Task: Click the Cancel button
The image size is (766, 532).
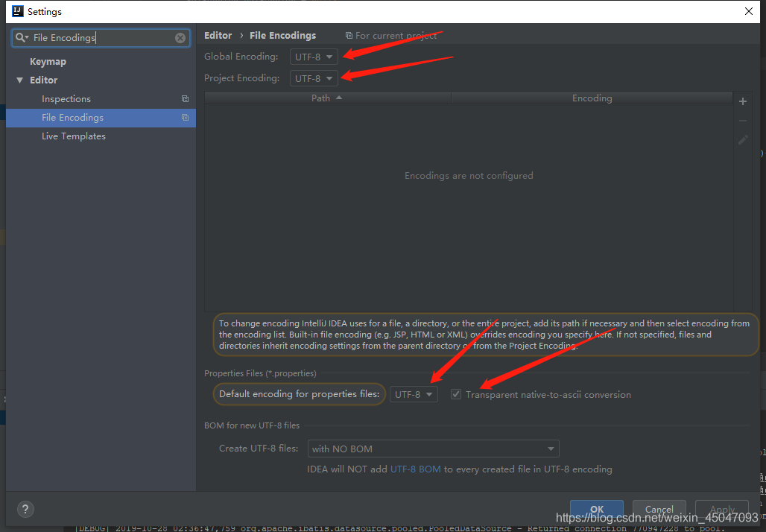Action: tap(659, 509)
